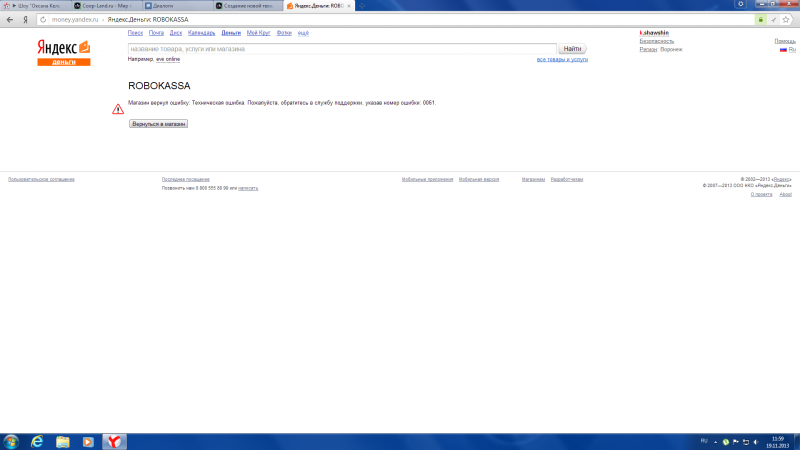Bookmark this page with the star icon
The height and width of the screenshot is (450, 800).
(x=786, y=20)
